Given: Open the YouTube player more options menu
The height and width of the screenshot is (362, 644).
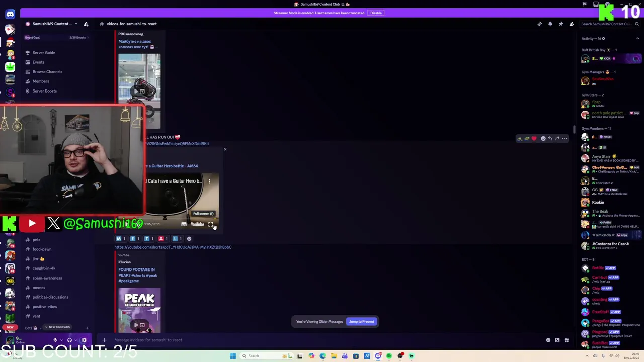Looking at the screenshot, I should (209, 181).
